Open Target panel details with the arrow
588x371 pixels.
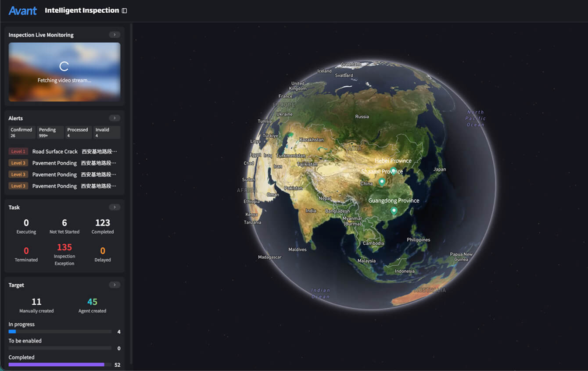tap(114, 285)
